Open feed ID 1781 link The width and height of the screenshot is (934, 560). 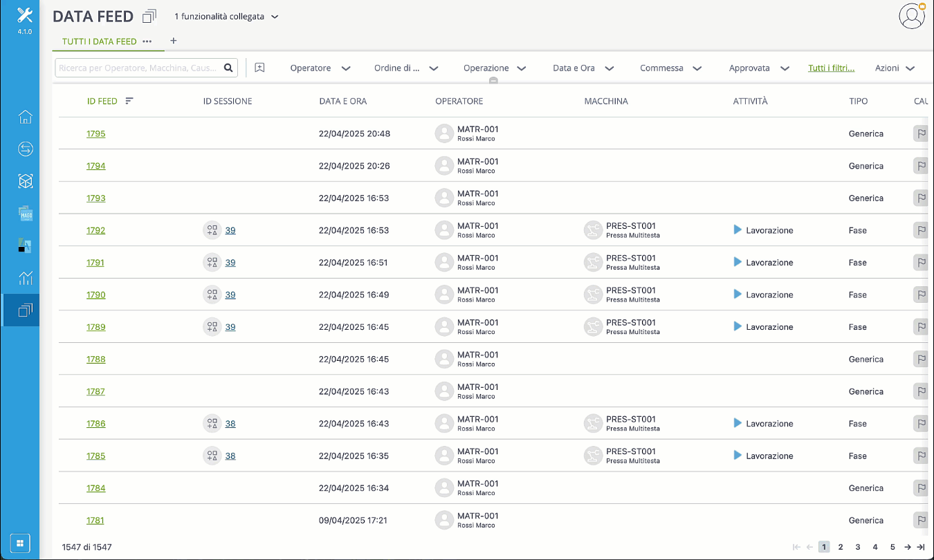[95, 521]
